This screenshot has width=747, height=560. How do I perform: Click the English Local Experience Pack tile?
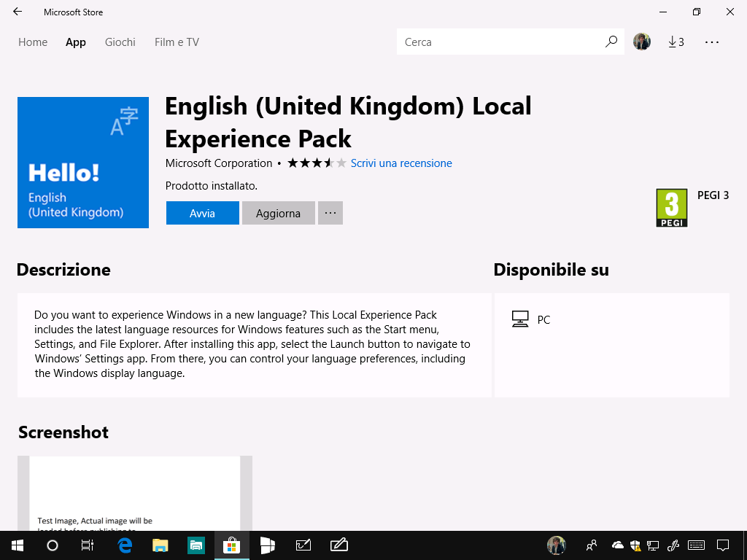click(83, 163)
